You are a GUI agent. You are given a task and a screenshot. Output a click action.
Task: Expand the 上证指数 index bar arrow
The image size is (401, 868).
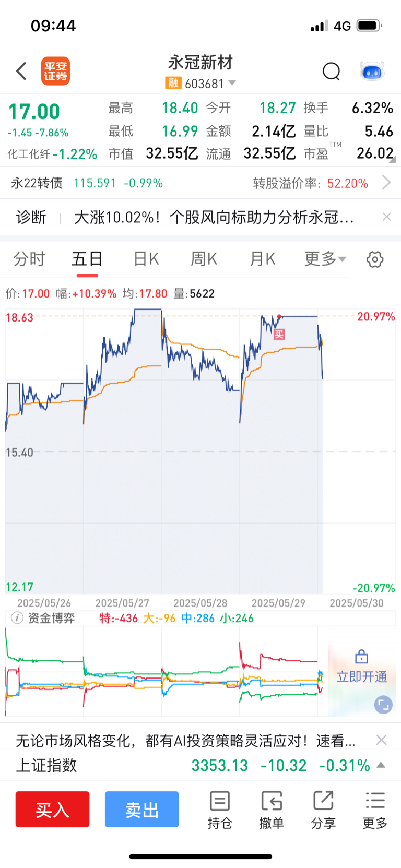pyautogui.click(x=381, y=765)
